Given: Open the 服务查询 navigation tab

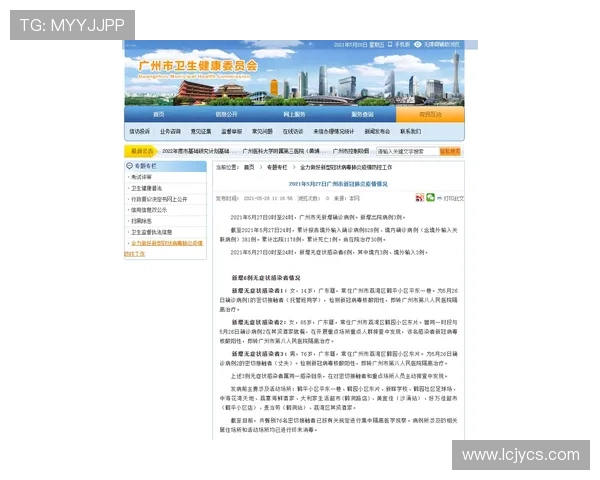Looking at the screenshot, I should [x=362, y=114].
